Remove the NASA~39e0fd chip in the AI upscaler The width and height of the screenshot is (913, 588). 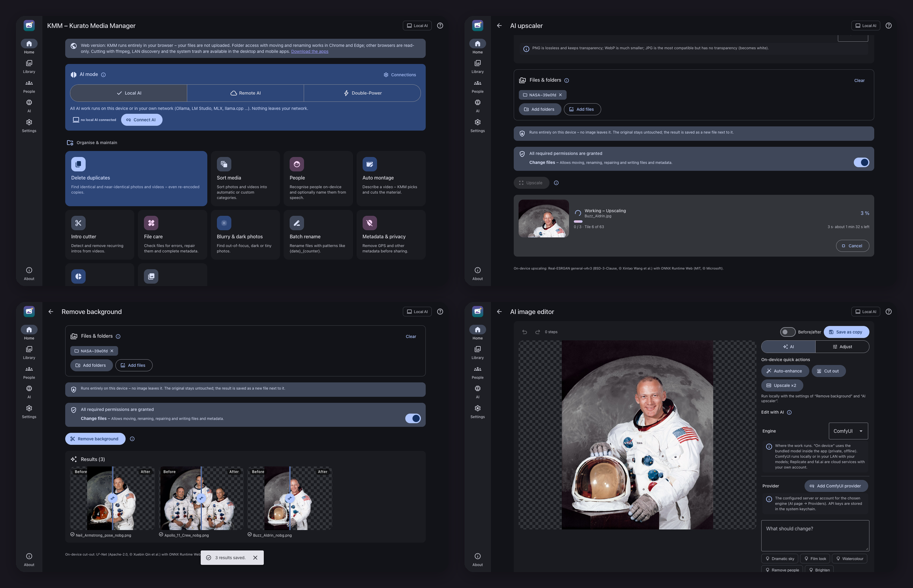[x=560, y=95]
